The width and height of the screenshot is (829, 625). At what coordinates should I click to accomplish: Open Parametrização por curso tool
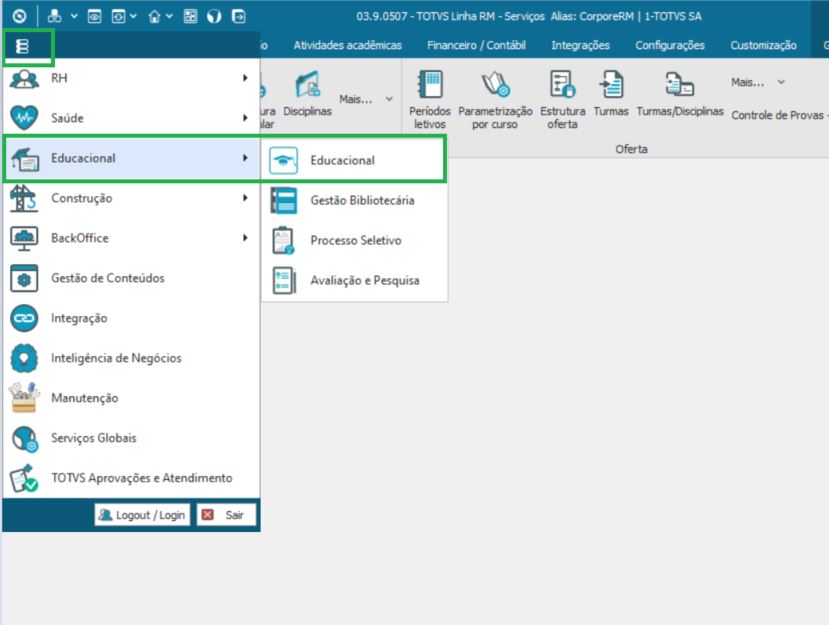(x=495, y=99)
